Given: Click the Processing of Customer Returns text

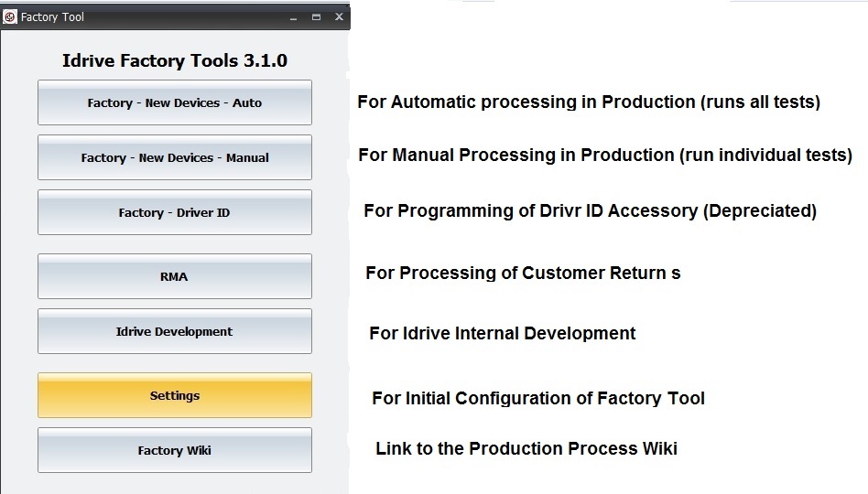Looking at the screenshot, I should tap(522, 273).
